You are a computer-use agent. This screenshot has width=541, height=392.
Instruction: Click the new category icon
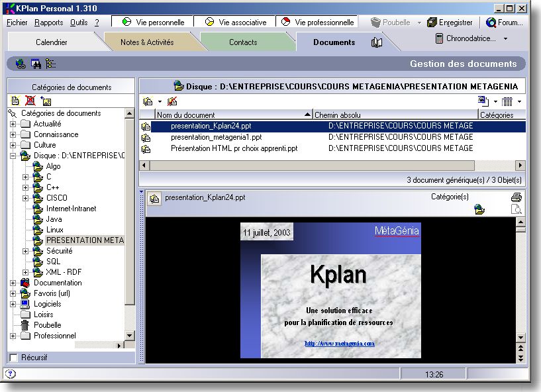pyautogui.click(x=15, y=101)
